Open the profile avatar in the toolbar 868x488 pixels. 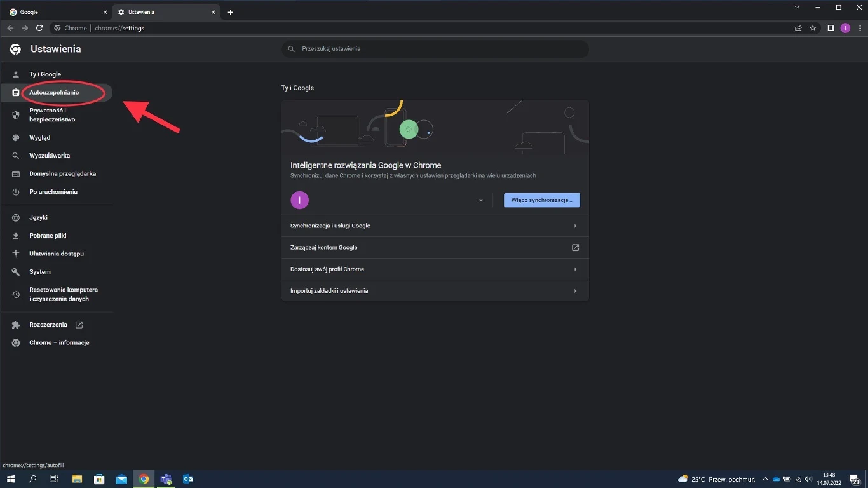[845, 28]
